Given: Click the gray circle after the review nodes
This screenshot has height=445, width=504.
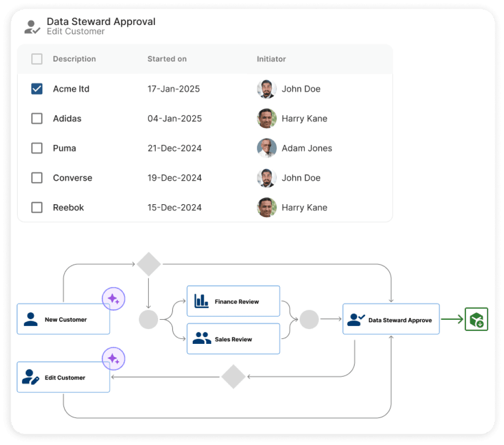Looking at the screenshot, I should click(x=309, y=319).
